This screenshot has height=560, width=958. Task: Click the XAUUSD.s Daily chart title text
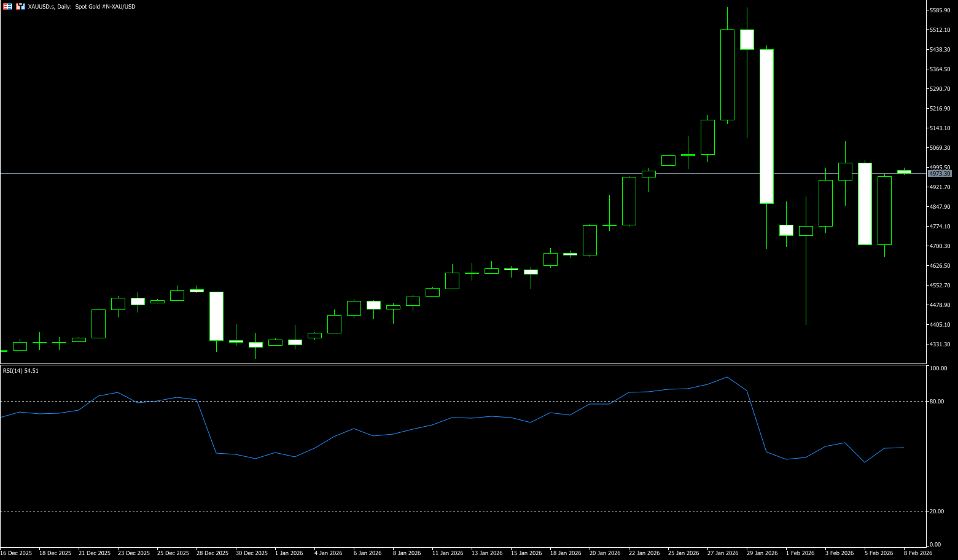pos(82,7)
